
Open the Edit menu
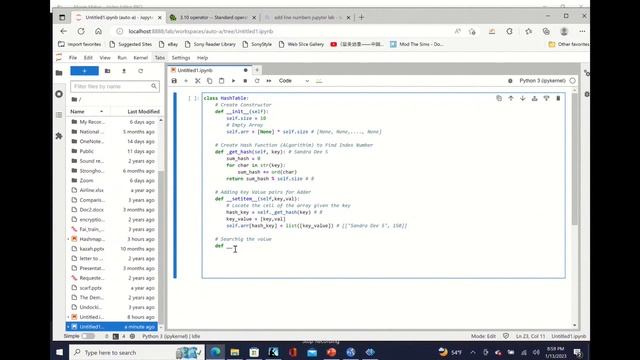tap(88, 58)
